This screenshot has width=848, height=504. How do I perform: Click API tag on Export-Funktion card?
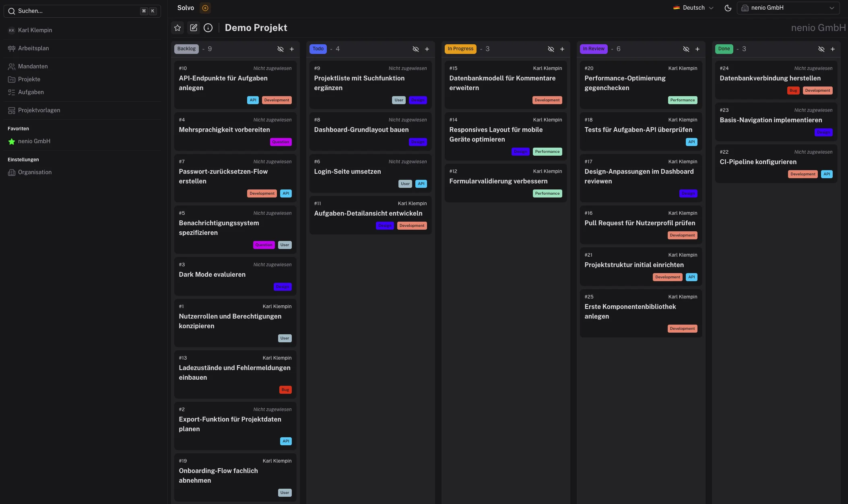click(286, 441)
